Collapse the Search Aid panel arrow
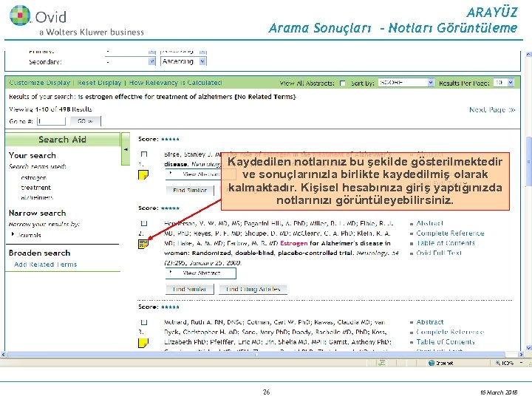Image resolution: width=532 pixels, height=399 pixels. click(126, 149)
